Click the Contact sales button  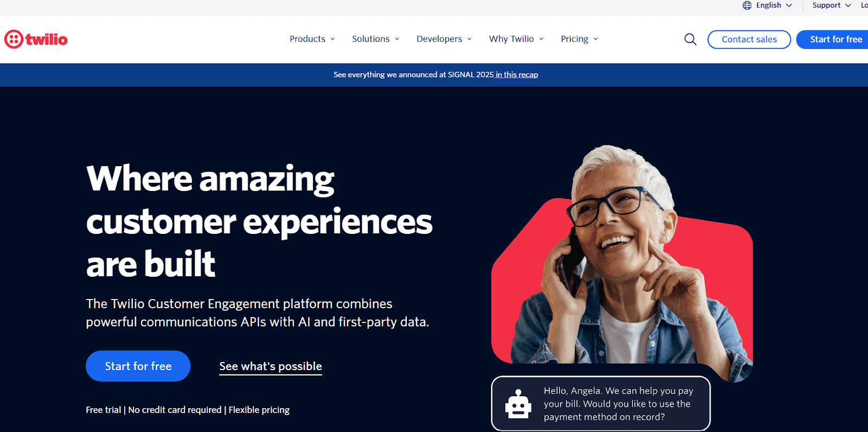click(x=749, y=40)
